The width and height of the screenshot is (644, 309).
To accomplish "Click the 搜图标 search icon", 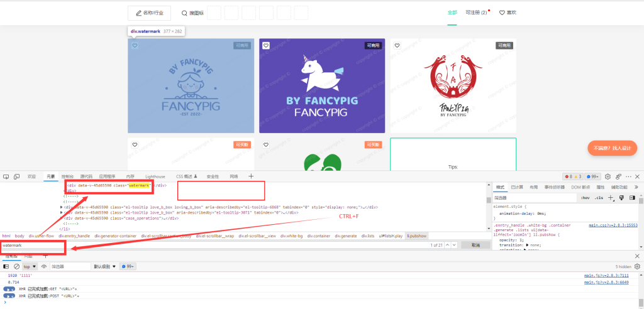I will pos(184,13).
